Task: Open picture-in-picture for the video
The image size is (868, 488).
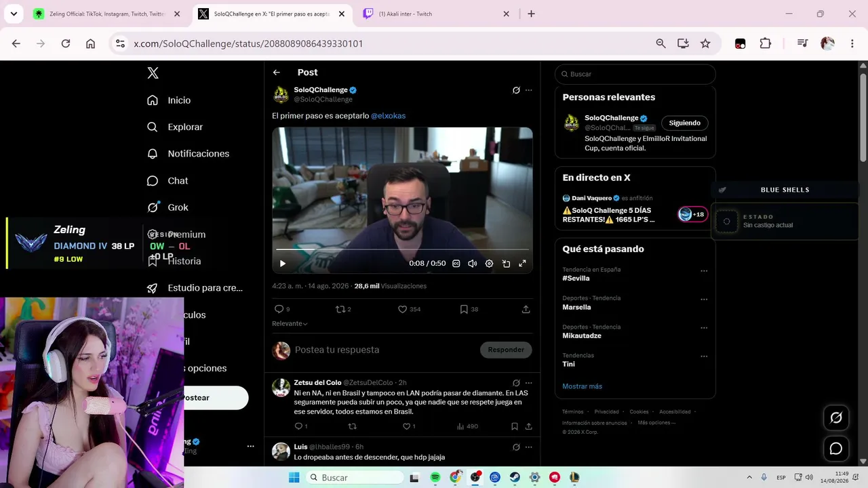Action: (506, 264)
